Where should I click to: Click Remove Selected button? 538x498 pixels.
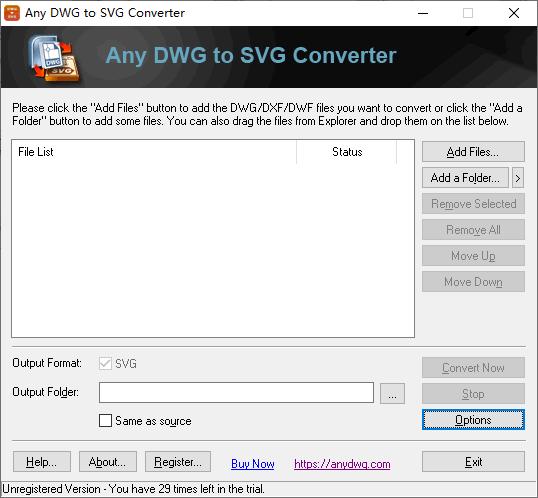coord(473,204)
